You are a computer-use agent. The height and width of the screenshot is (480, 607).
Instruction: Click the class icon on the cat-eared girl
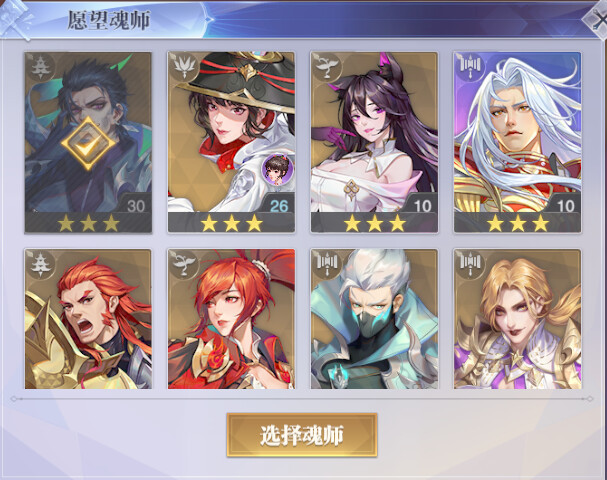327,67
